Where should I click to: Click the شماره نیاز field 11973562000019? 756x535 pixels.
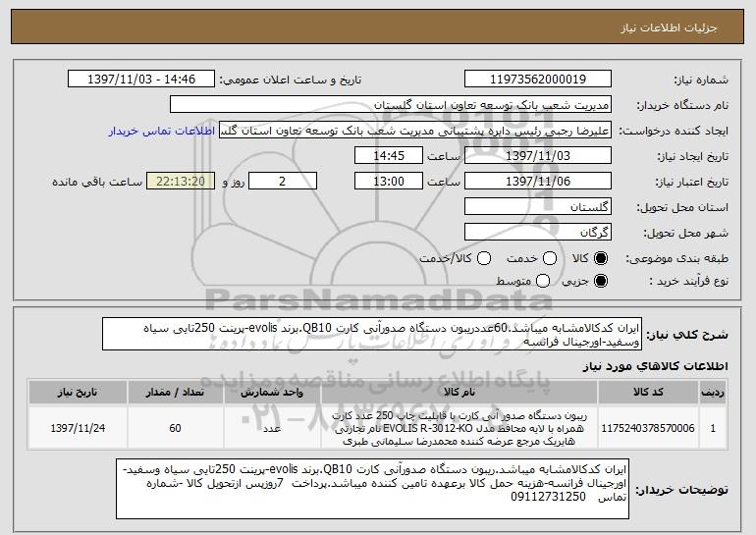coord(538,80)
